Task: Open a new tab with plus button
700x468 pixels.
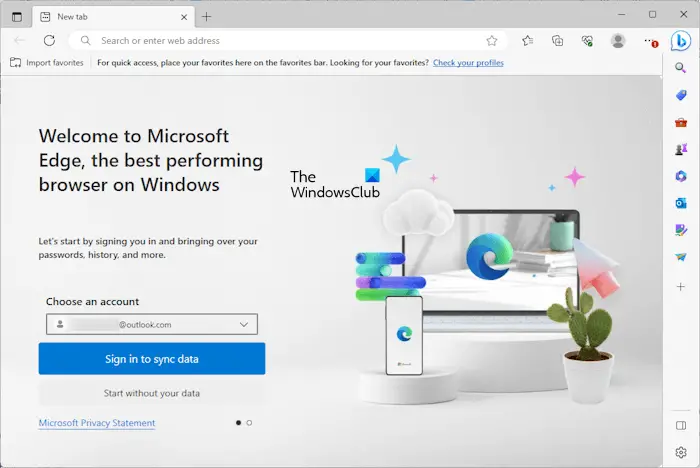Action: 206,17
